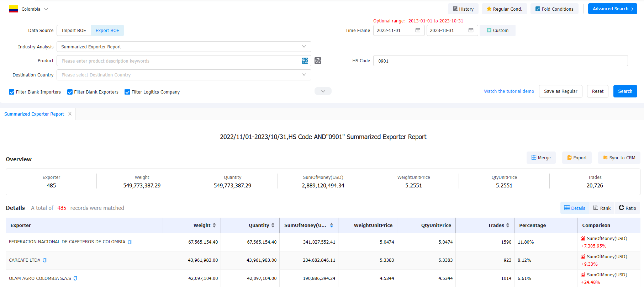Sort by SumOfMoney column

(x=332, y=225)
